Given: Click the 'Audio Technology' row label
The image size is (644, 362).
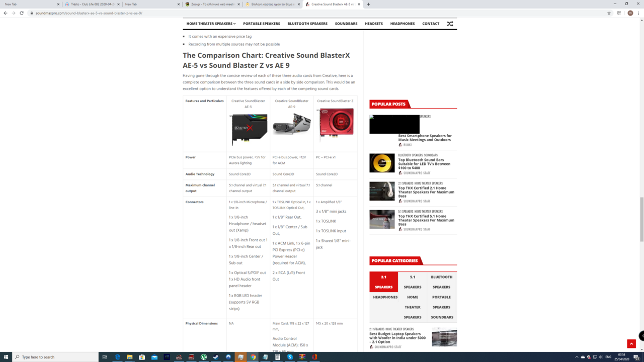Looking at the screenshot, I should [x=200, y=174].
